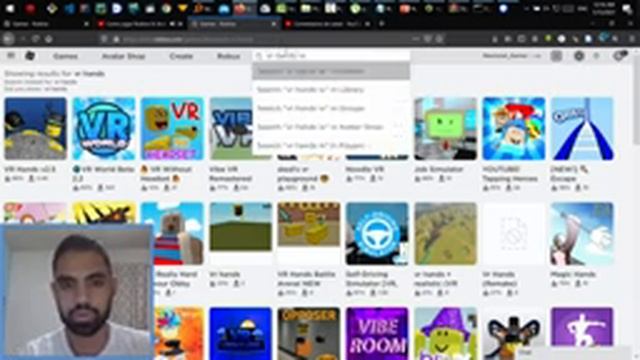Open the Games nav link
Image resolution: width=640 pixels, height=360 pixels.
click(65, 56)
